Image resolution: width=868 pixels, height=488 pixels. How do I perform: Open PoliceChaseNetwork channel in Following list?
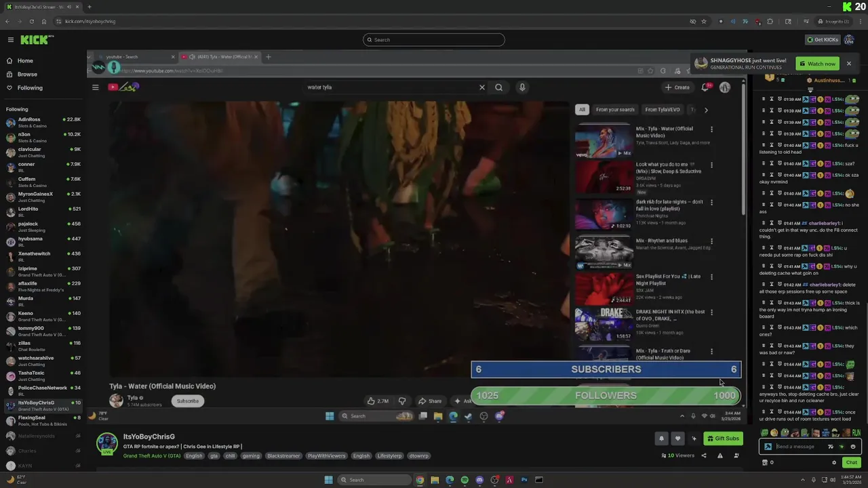pos(43,391)
